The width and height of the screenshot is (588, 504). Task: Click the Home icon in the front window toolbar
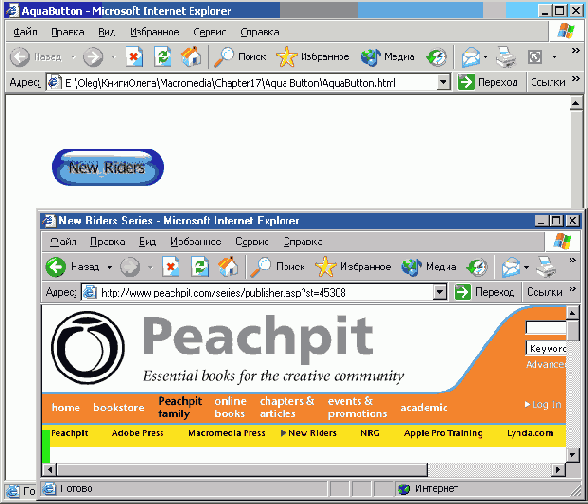pyautogui.click(x=228, y=267)
